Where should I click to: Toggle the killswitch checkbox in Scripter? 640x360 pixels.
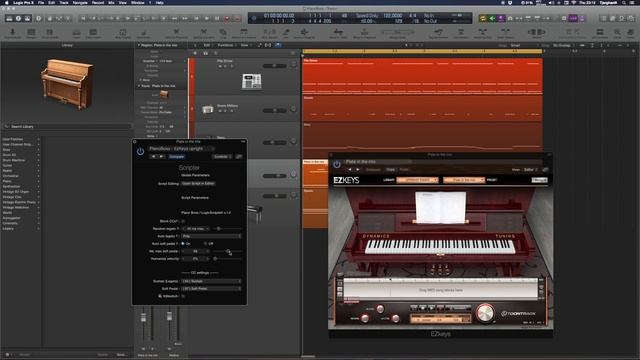[183, 296]
